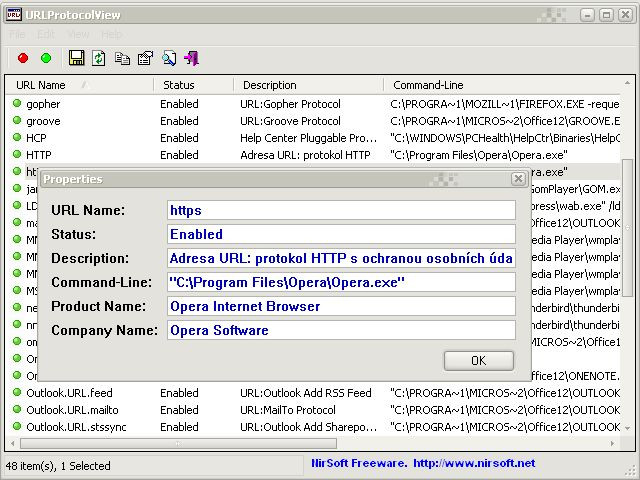Open the File menu

pos(17,35)
